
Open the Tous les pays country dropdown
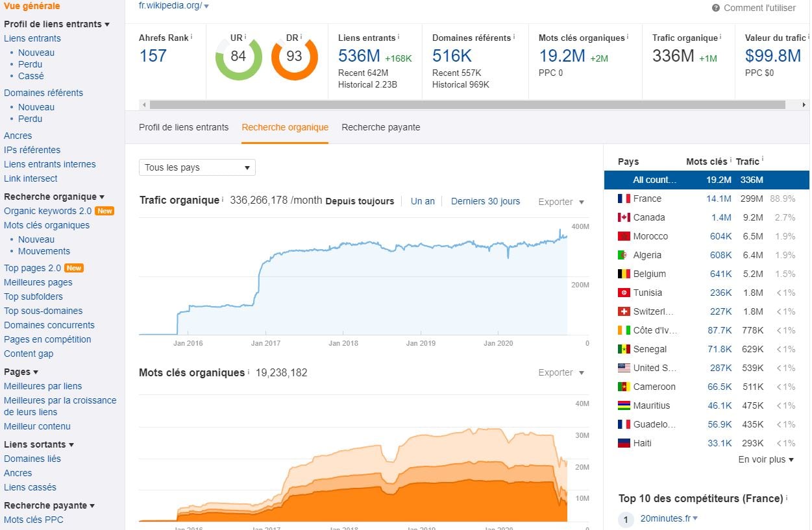click(x=197, y=167)
